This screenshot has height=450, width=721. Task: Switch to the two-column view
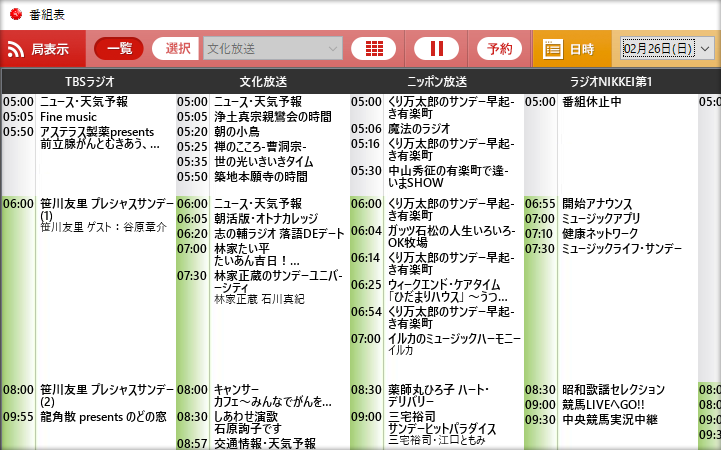436,48
